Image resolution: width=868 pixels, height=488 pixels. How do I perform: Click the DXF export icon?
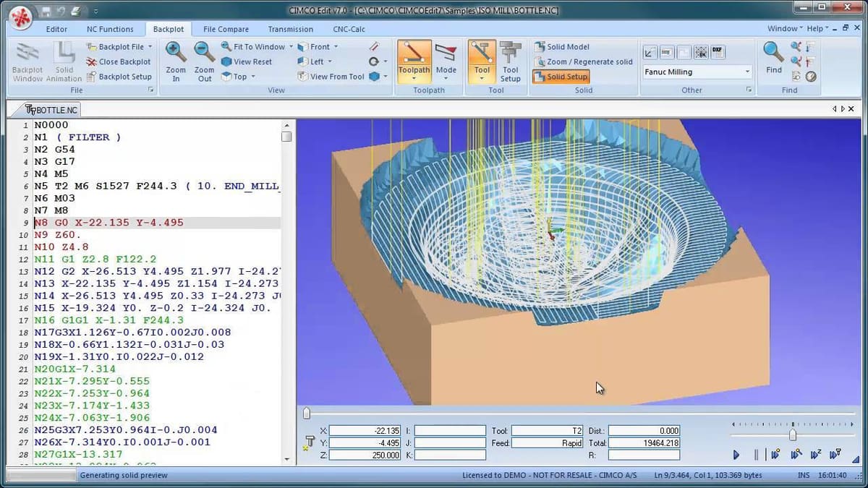click(x=718, y=51)
